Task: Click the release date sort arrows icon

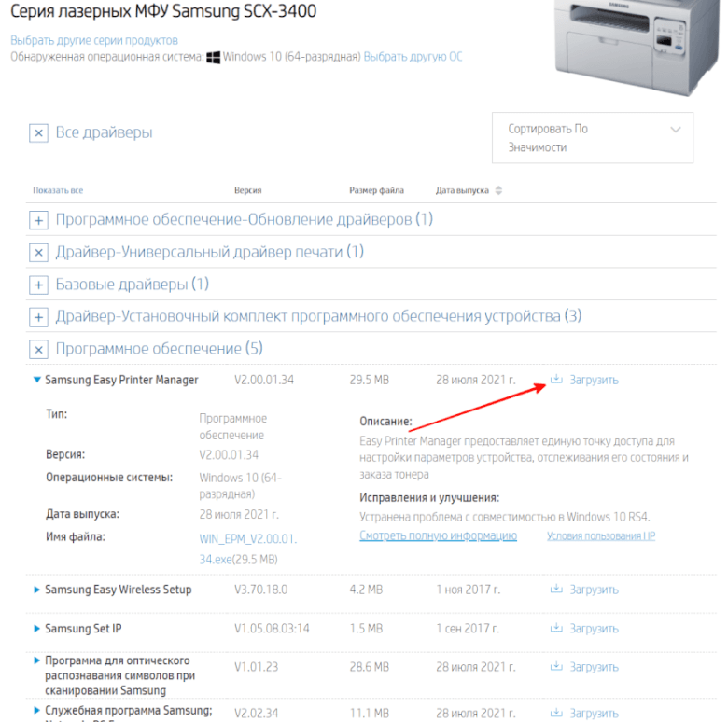Action: (x=498, y=191)
